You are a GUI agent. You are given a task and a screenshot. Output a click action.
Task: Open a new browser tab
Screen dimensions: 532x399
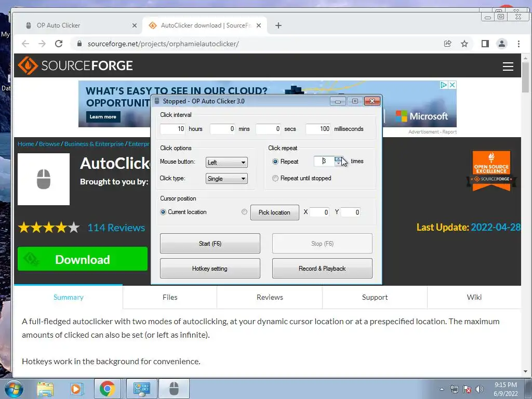[x=278, y=25]
